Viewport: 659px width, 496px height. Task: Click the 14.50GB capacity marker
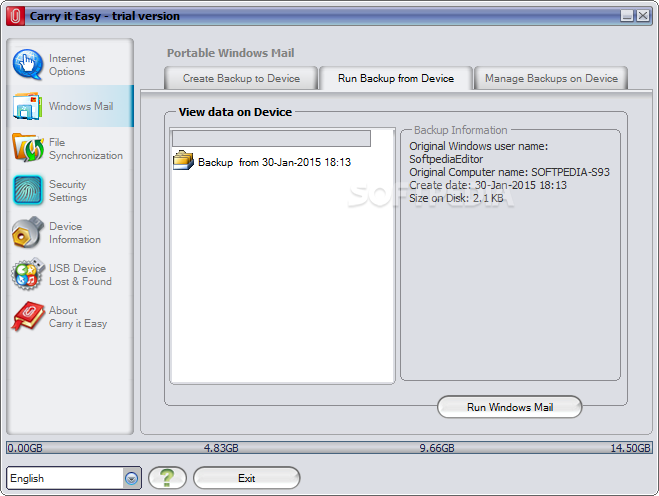coord(630,448)
